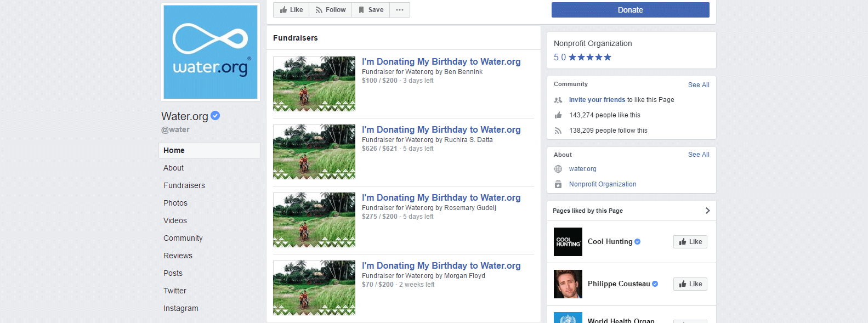Screen dimensions: 868x323
Task: Open the Twitter sidebar tab
Action: [x=175, y=291]
